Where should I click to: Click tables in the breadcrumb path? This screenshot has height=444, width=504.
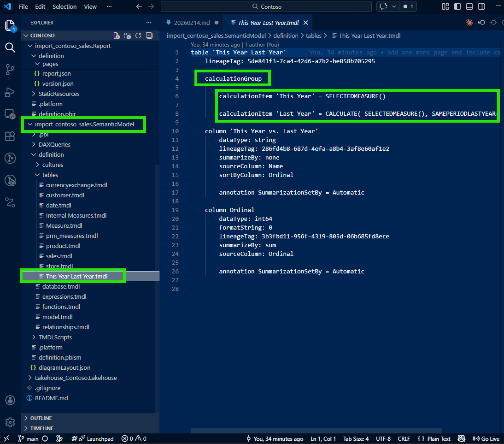pyautogui.click(x=314, y=36)
